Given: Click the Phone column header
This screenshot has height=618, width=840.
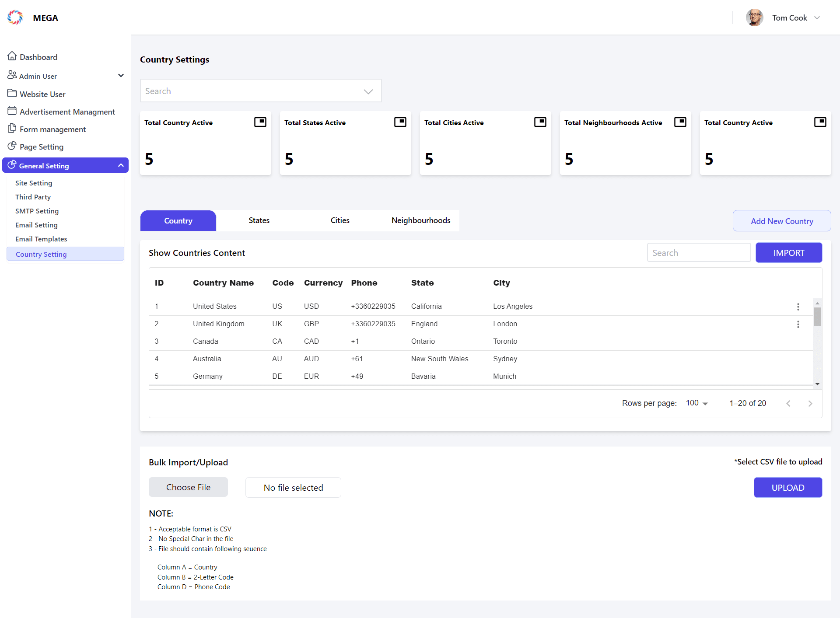Looking at the screenshot, I should pos(364,283).
